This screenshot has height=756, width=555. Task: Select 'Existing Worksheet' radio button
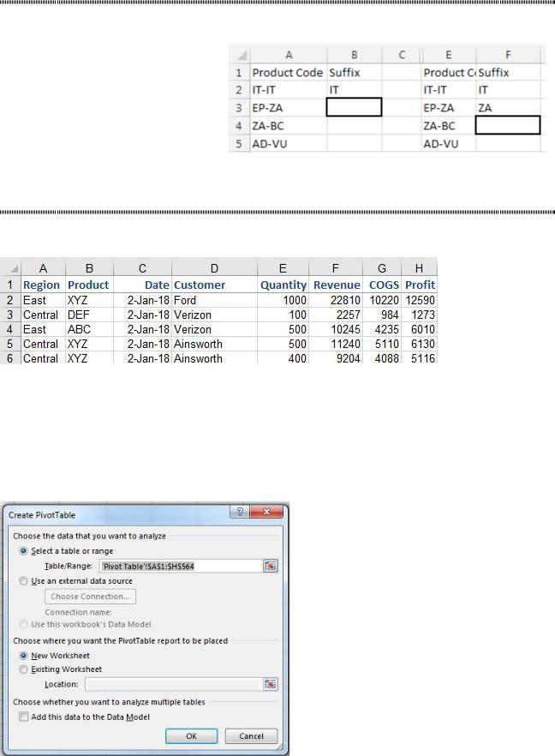pos(24,669)
